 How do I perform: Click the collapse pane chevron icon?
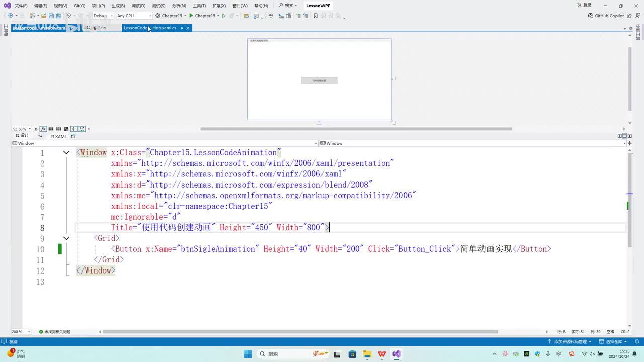click(630, 136)
